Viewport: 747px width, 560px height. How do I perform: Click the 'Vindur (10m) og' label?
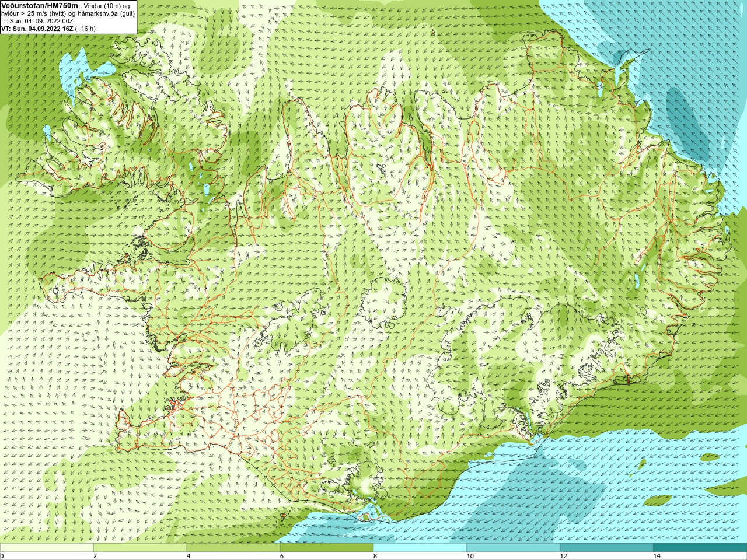pyautogui.click(x=107, y=5)
